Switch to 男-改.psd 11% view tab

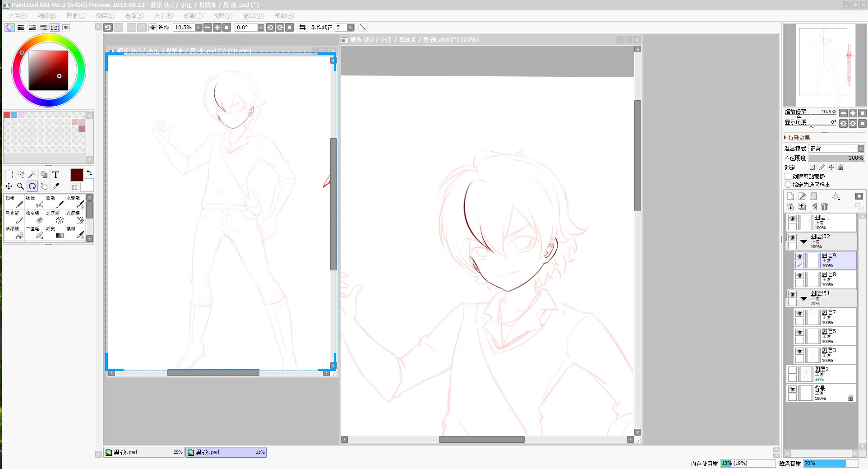(226, 452)
